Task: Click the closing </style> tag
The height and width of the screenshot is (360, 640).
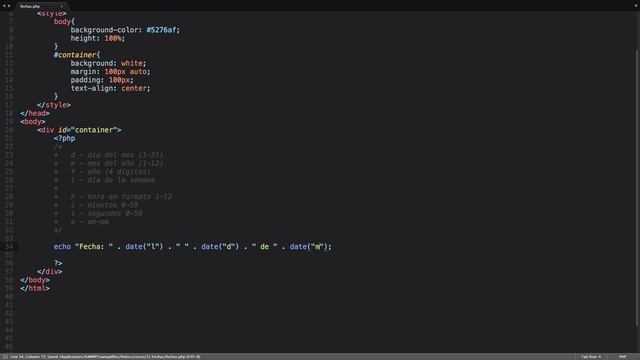Action: click(54, 105)
